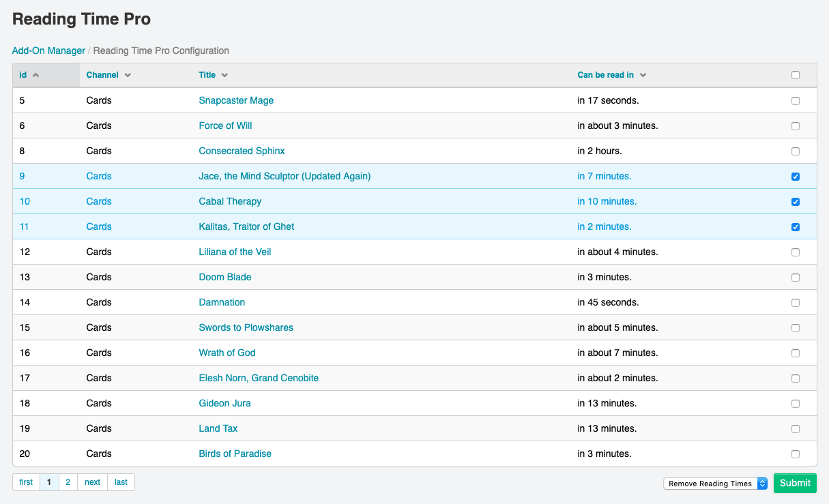Click the 'Reading Time Pro' page heading

click(x=82, y=19)
